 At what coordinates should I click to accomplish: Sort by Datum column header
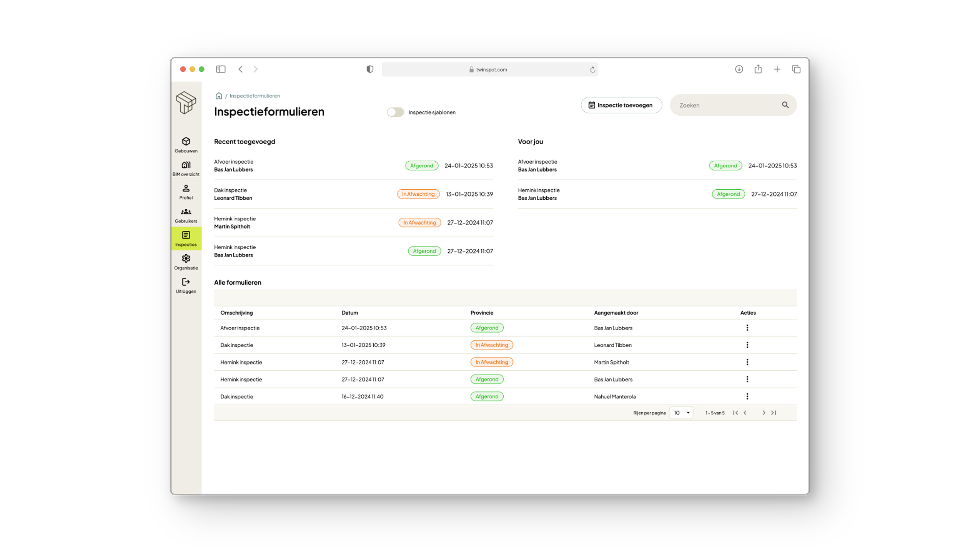[x=350, y=313]
